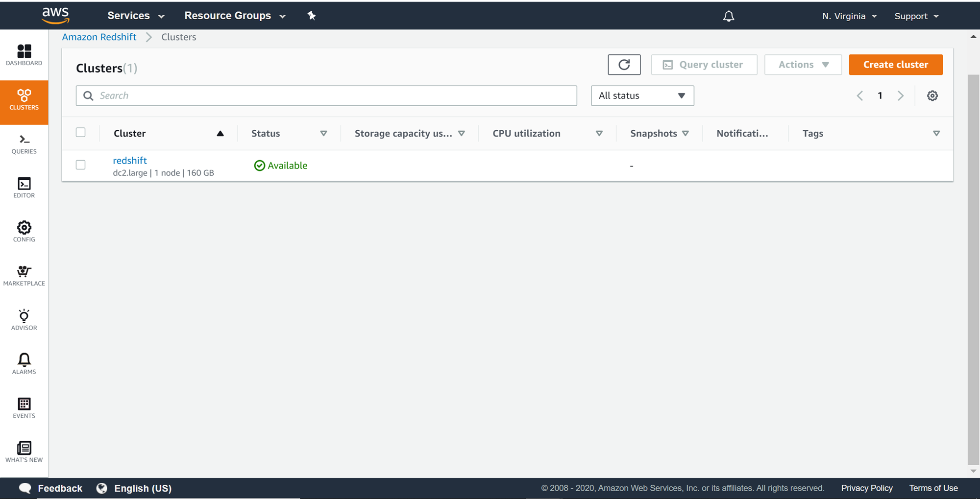Open the Alarms bell in sidebar
980x499 pixels.
24,364
